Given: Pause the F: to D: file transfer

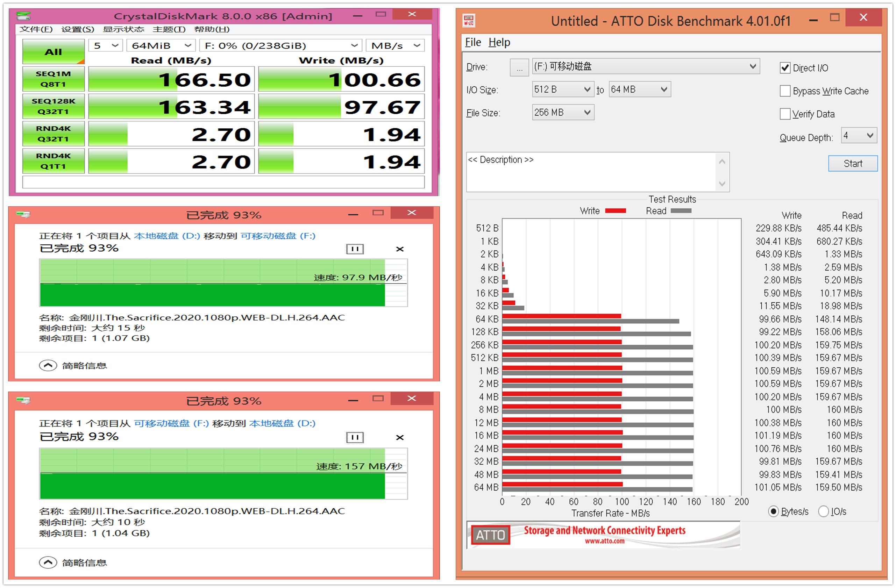Looking at the screenshot, I should [x=355, y=438].
